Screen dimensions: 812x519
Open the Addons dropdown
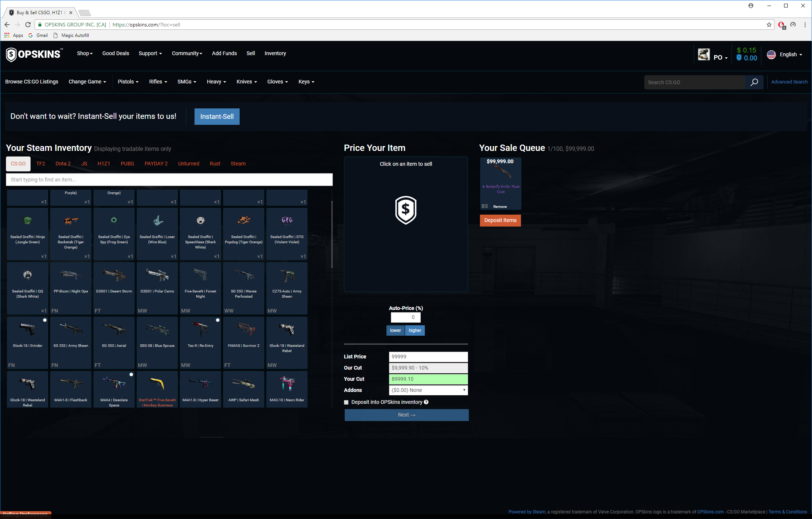tap(428, 390)
